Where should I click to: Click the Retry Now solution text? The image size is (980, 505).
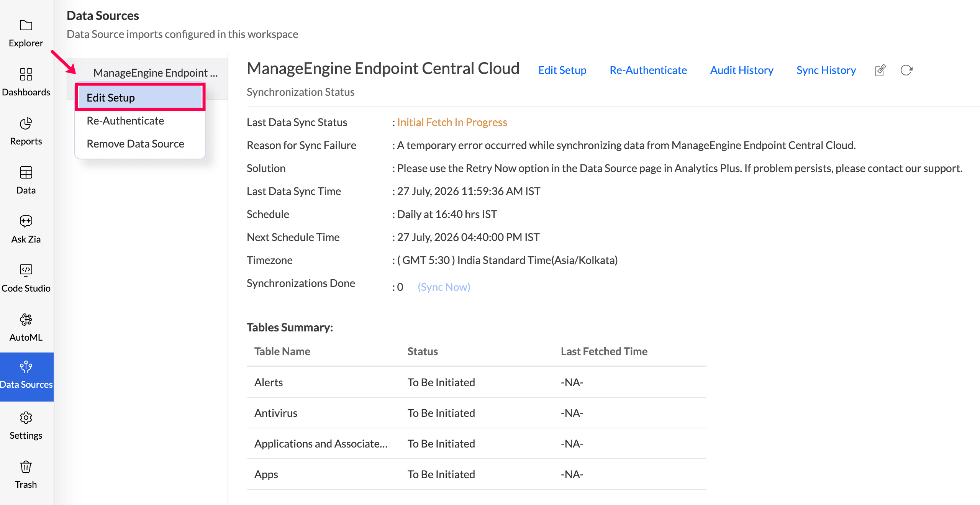[680, 168]
